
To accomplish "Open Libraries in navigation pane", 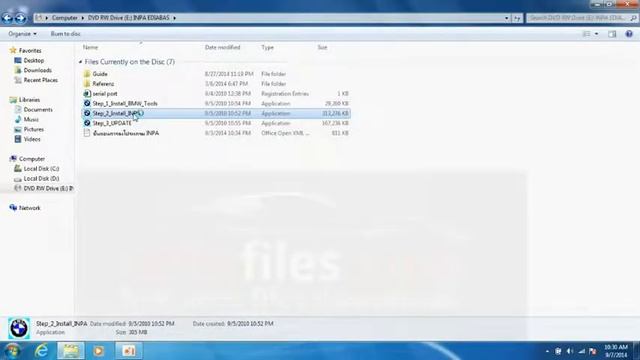I will point(29,100).
